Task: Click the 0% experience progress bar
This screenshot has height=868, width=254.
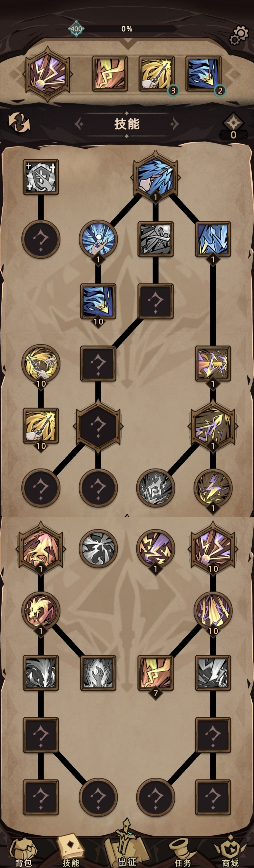Action: 127,29
